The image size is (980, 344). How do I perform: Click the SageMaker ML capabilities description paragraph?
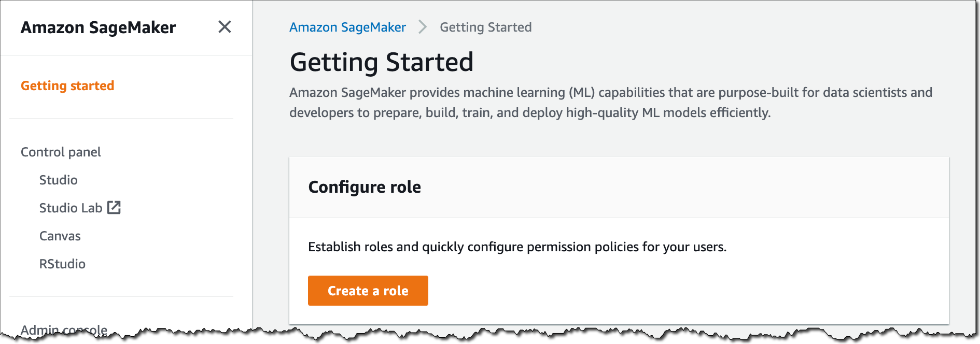[610, 103]
